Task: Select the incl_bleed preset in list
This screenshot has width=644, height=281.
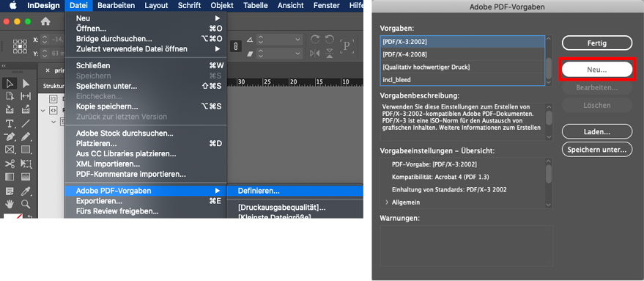Action: 462,79
